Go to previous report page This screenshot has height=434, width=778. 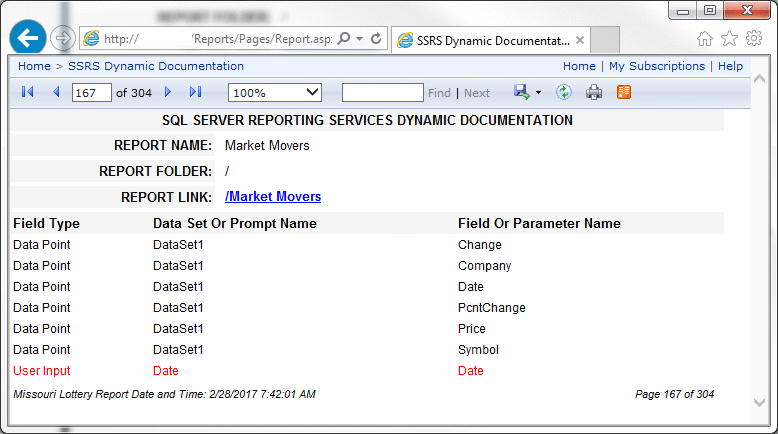(x=56, y=92)
